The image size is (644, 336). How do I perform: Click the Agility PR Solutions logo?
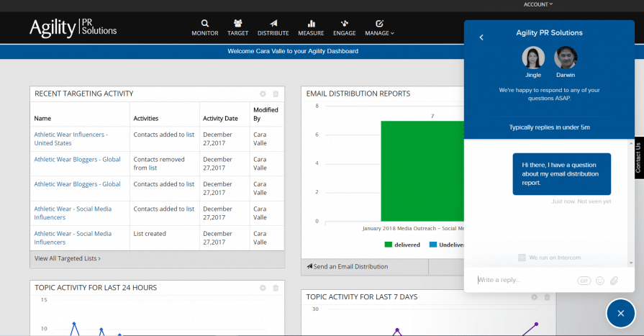[73, 28]
